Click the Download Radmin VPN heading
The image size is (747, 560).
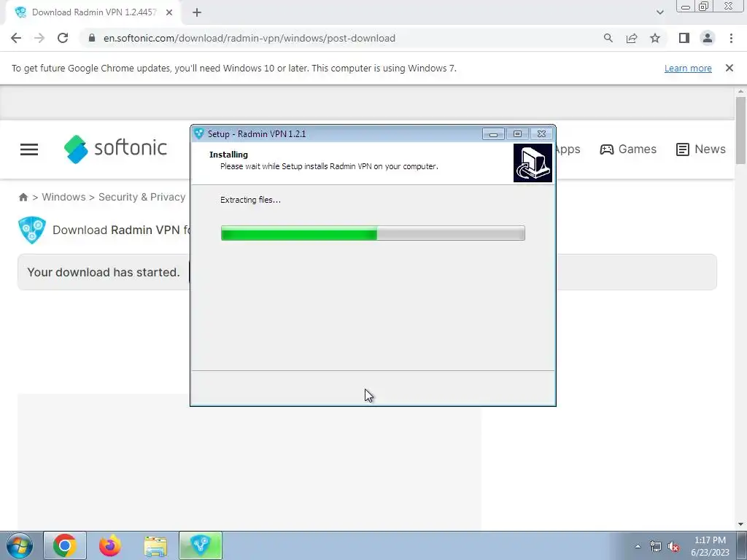click(122, 230)
